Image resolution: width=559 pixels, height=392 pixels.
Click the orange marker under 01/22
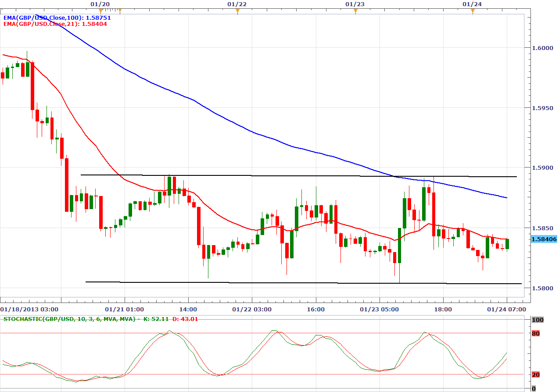237,11
